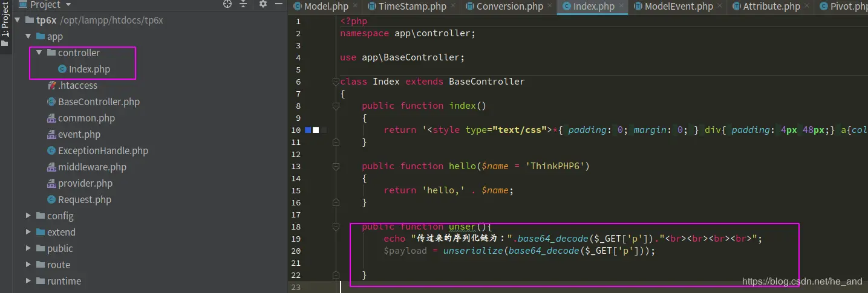The width and height of the screenshot is (868, 293).
Task: Hide the Project panel with minimize icon
Action: (280, 4)
